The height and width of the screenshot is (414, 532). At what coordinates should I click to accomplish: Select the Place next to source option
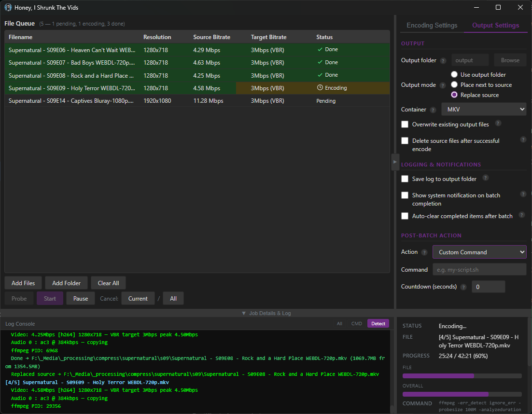454,85
